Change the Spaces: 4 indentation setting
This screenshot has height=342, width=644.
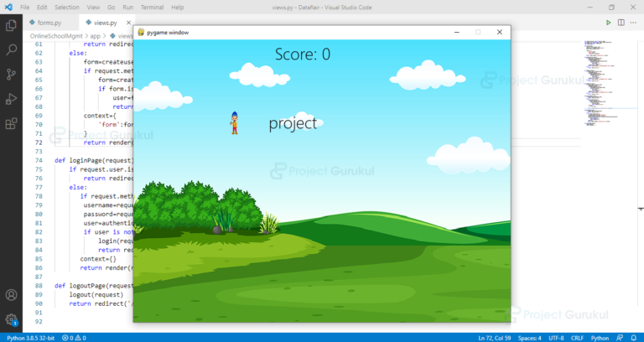tap(529, 338)
